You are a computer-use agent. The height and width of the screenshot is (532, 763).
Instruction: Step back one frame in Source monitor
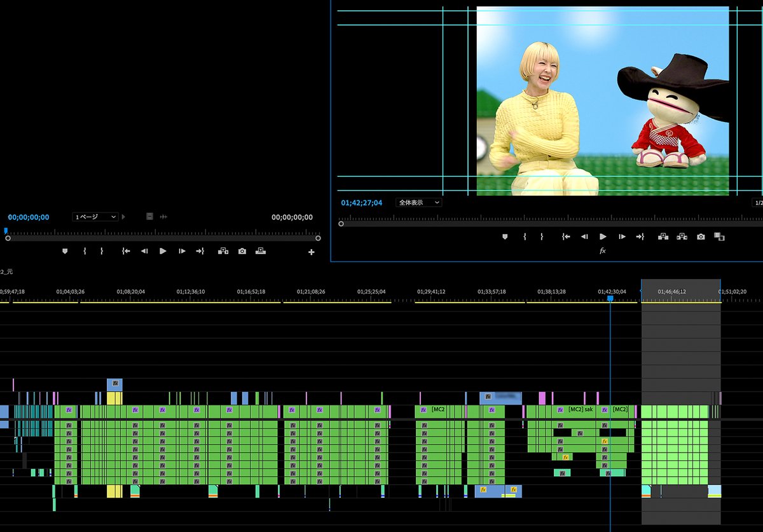[x=144, y=251]
